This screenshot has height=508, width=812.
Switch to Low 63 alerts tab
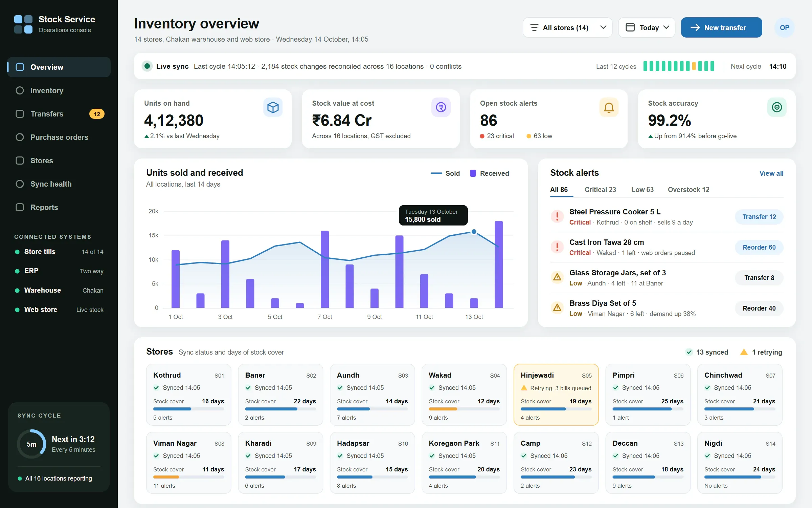(x=642, y=190)
